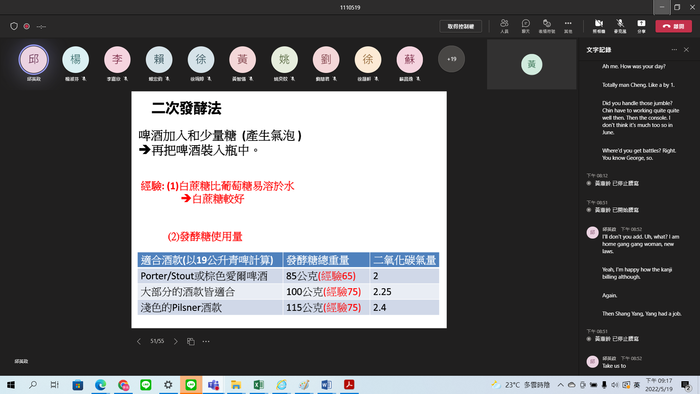Screen dimensions: 700x394
Task: Click table cell "100公克(經驗75)"
Action: pos(326,292)
